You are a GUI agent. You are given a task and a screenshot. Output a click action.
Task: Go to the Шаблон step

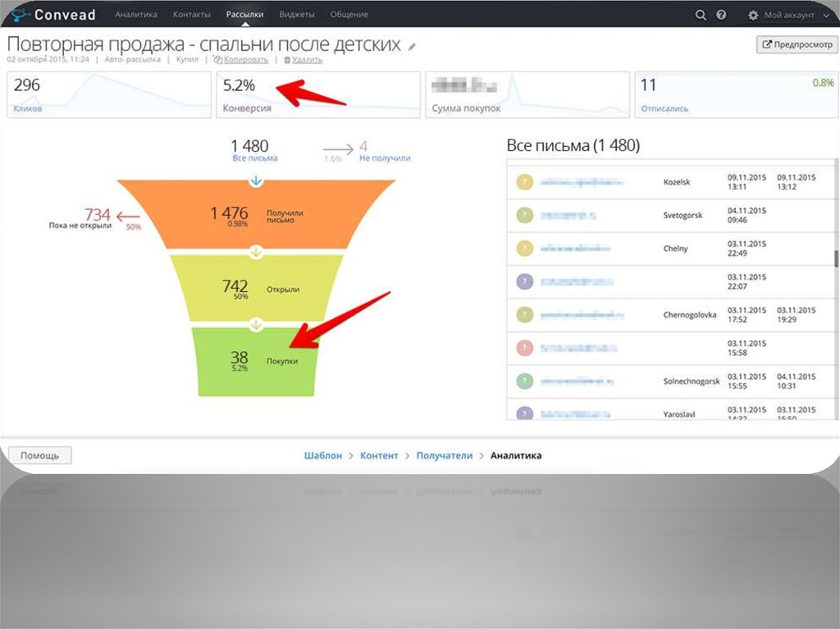point(322,455)
